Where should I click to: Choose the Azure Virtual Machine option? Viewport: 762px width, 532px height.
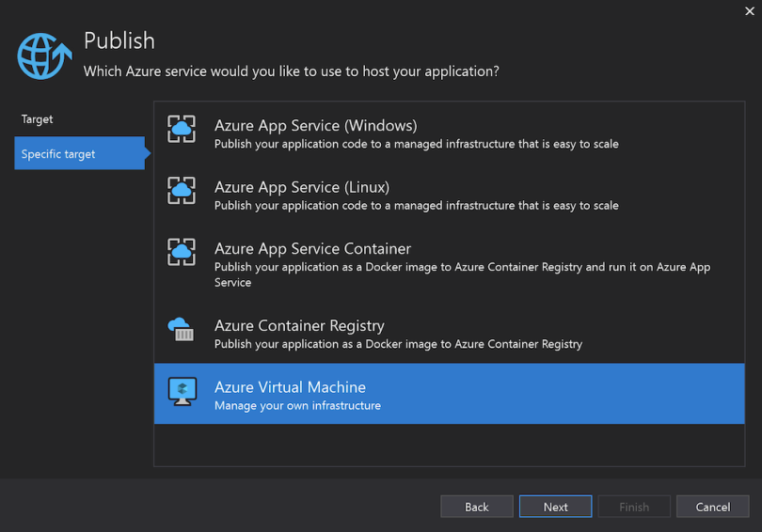pyautogui.click(x=290, y=387)
